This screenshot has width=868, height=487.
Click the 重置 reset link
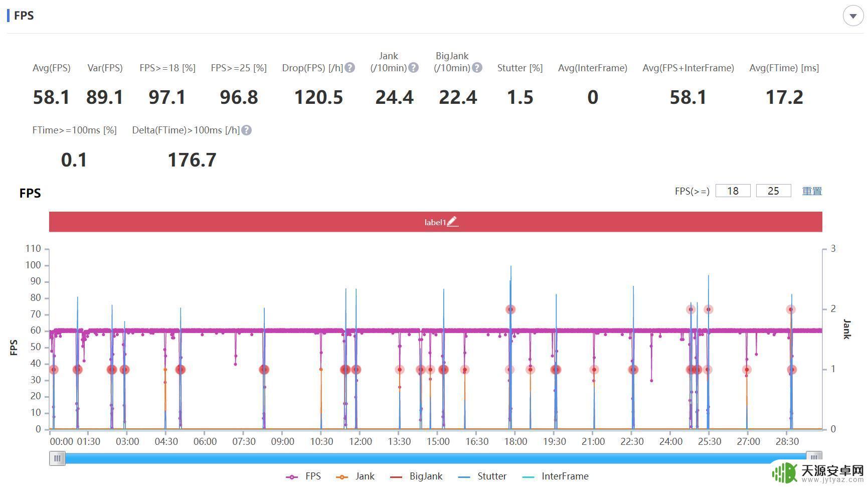click(x=812, y=191)
